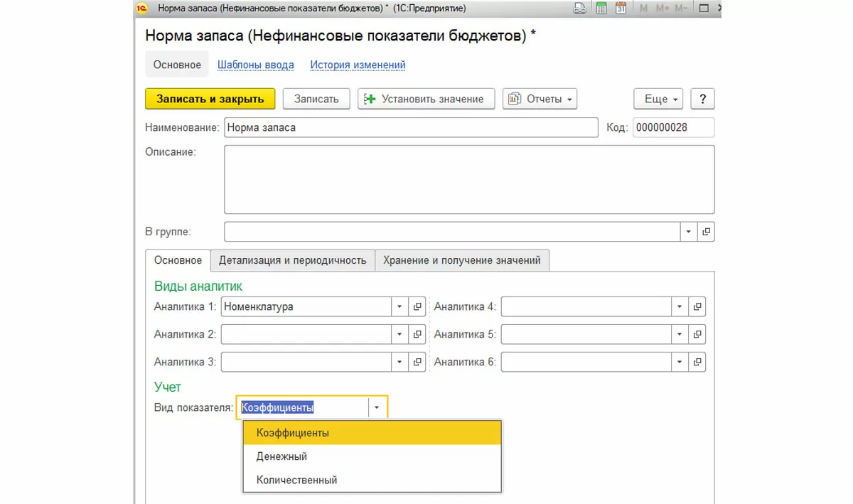Expand the Аналитика 5 dropdown arrow
853x504 pixels.
tap(680, 334)
